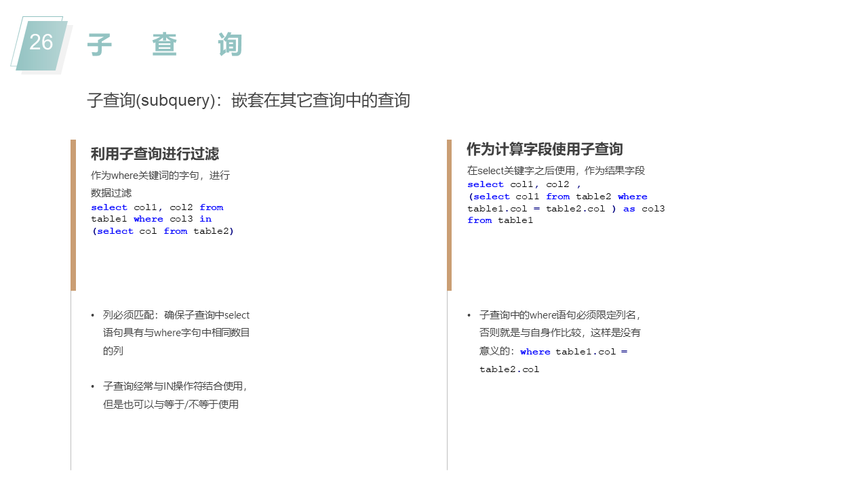Click code line table1.col = table2.col ) as col3

(x=566, y=209)
